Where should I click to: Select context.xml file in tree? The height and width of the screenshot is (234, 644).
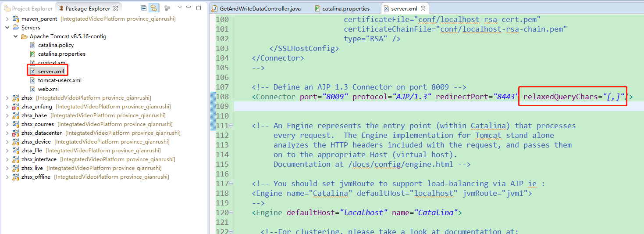click(52, 62)
